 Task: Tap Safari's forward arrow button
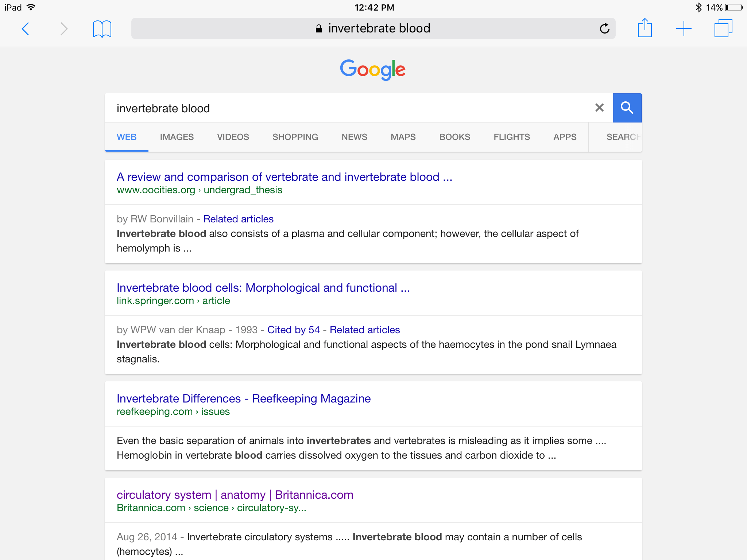(x=64, y=29)
